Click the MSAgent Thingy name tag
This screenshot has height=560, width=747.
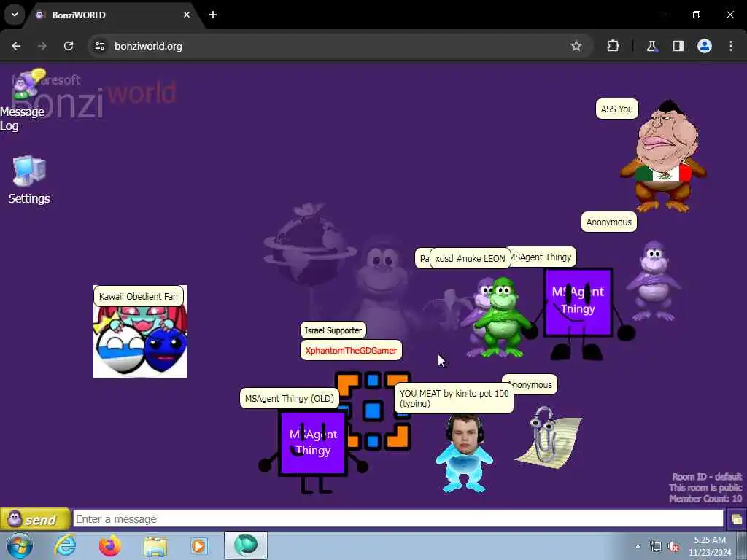pyautogui.click(x=542, y=257)
